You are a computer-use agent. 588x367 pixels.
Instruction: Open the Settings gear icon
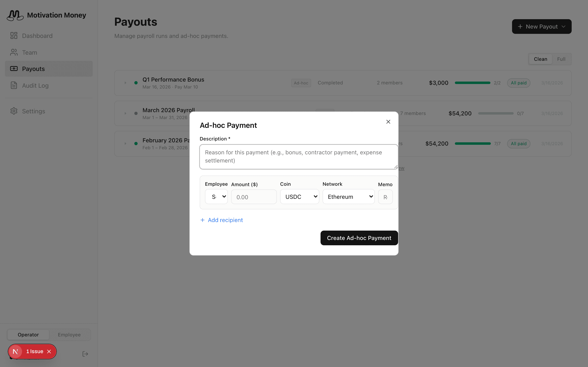point(14,111)
